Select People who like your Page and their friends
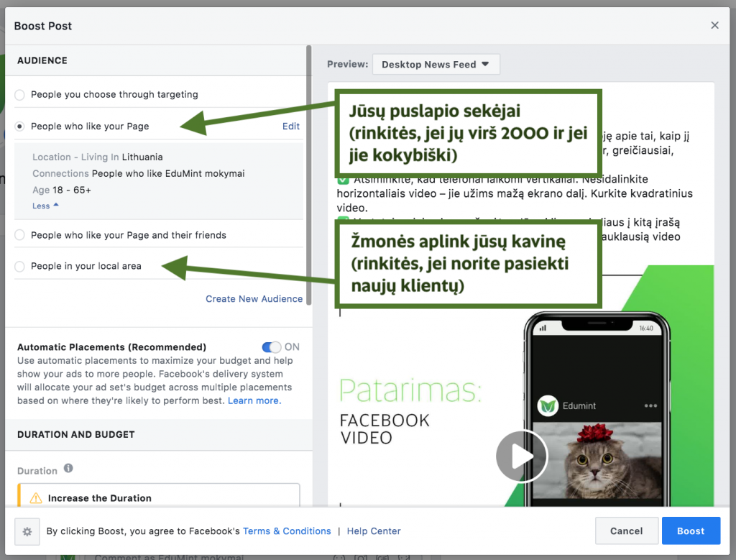The height and width of the screenshot is (560, 736). click(19, 235)
